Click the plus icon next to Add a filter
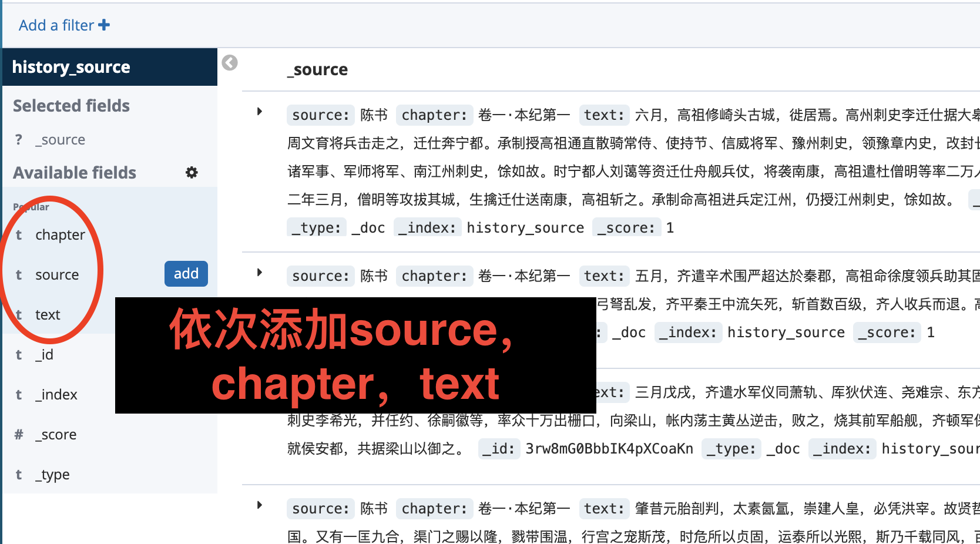This screenshot has width=980, height=544. 104,25
